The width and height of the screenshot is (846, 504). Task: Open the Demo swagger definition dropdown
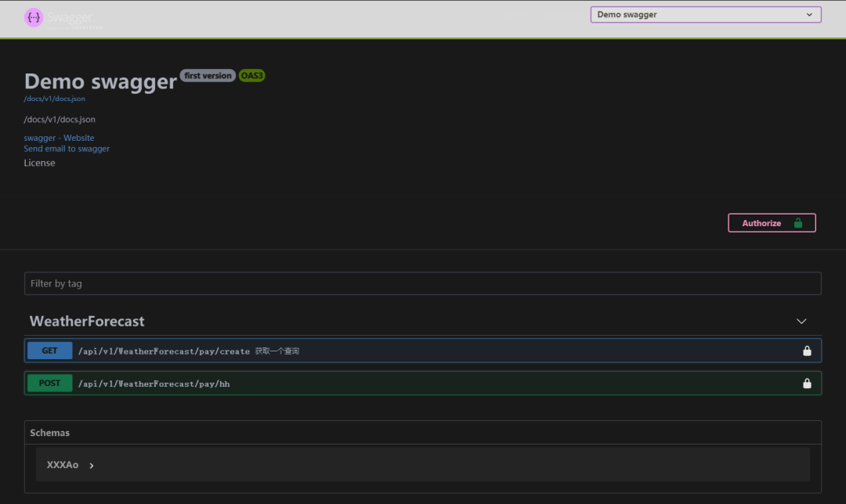click(x=706, y=15)
